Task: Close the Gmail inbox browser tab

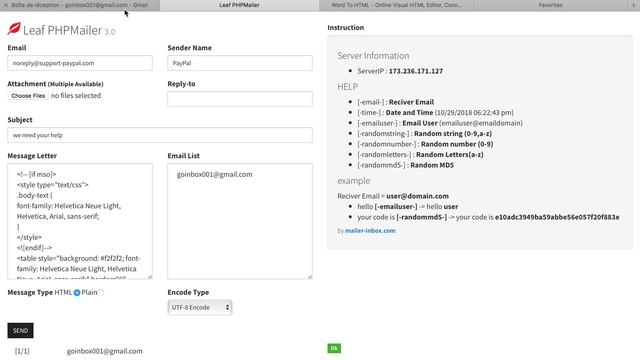Action: (6, 5)
